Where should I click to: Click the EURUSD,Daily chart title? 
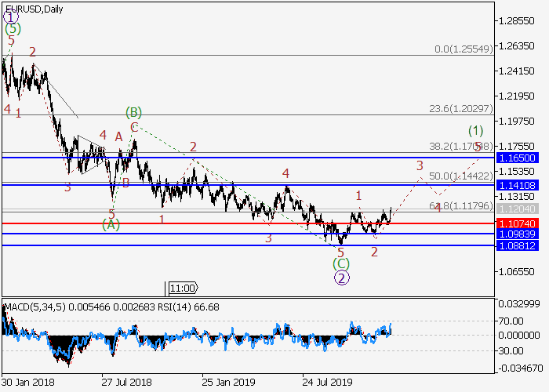35,9
